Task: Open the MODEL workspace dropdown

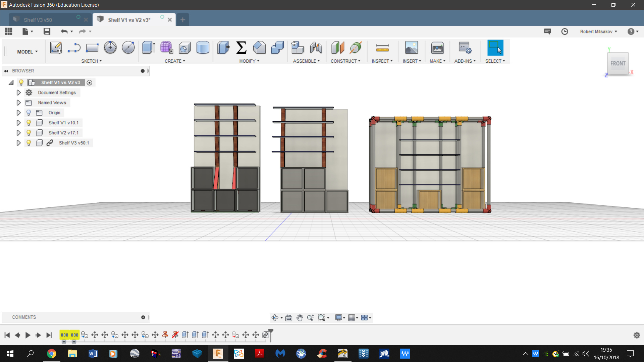Action: pos(27,52)
